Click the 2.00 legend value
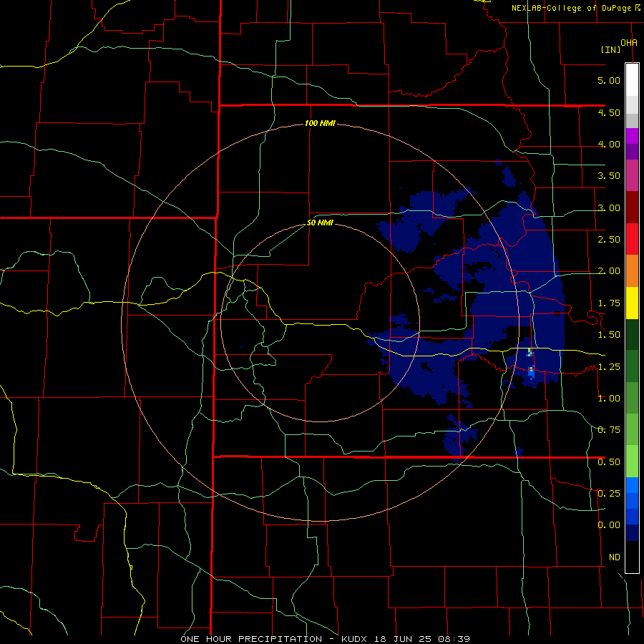644x644 pixels. 609,271
